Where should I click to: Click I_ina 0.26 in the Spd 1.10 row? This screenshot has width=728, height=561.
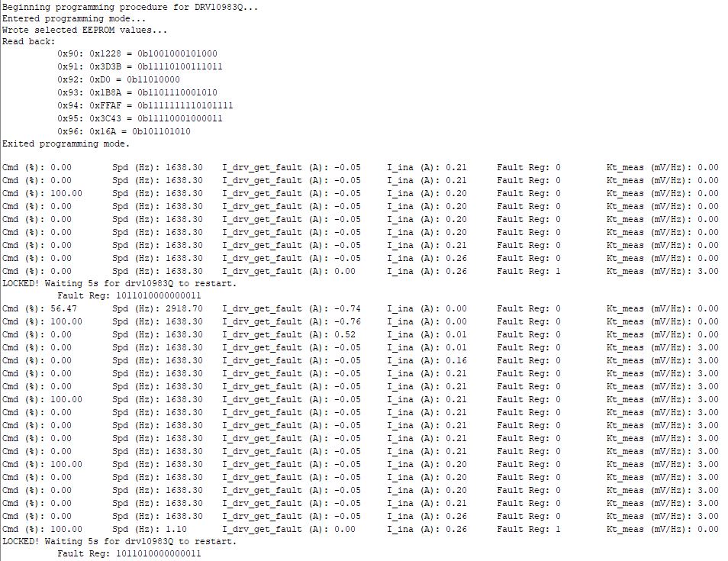456,530
